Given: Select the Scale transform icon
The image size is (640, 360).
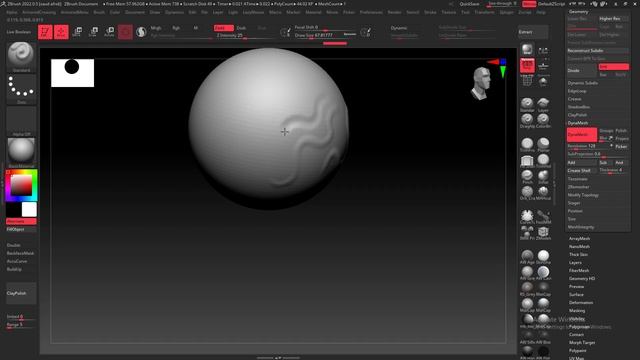Looking at the screenshot, I should click(93, 32).
